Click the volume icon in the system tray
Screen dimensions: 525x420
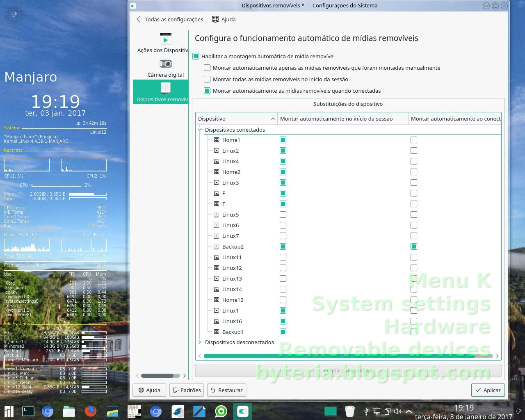397,411
